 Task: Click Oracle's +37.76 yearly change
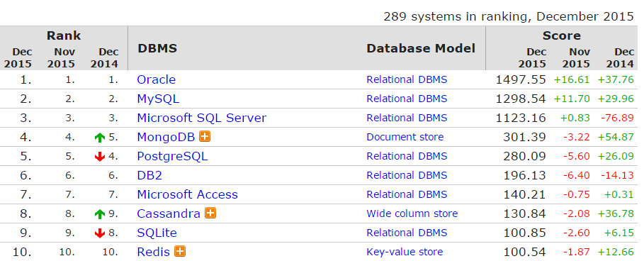coord(616,79)
